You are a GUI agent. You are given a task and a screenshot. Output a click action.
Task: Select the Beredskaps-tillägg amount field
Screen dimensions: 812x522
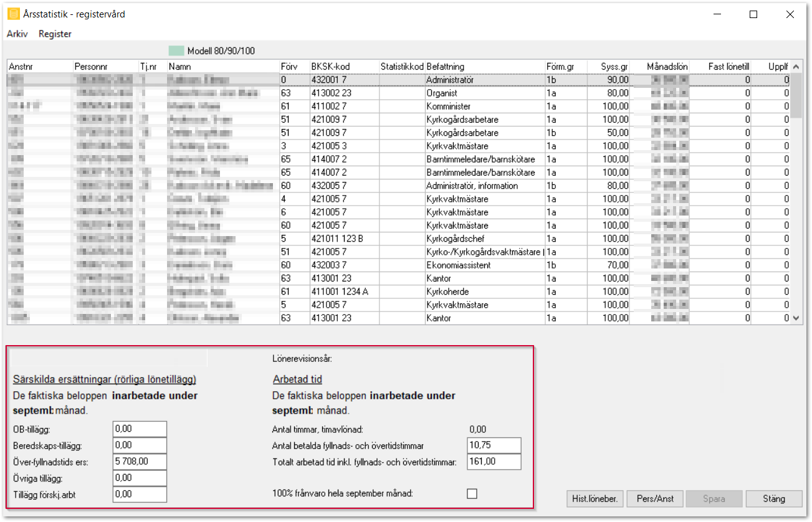[140, 445]
